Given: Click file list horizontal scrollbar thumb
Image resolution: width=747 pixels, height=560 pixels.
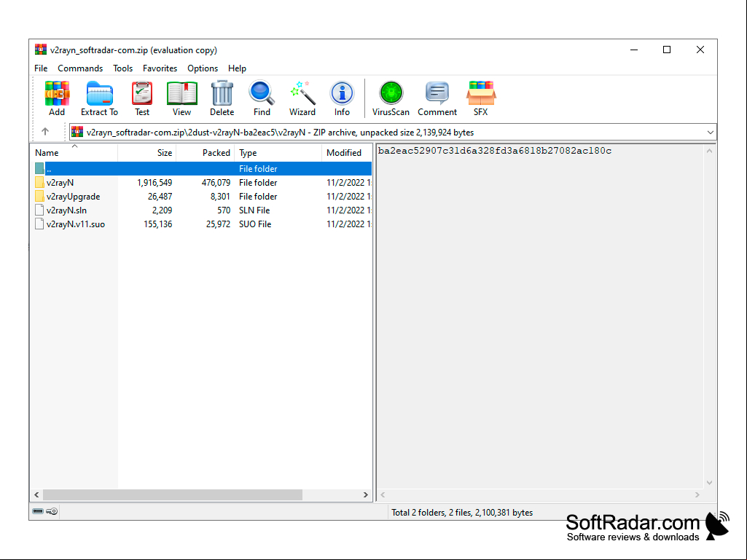Looking at the screenshot, I should [x=173, y=494].
